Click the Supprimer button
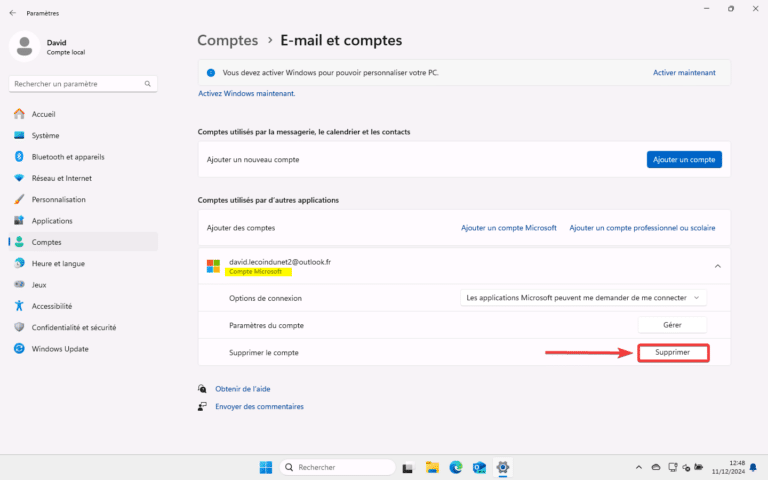 (672, 353)
